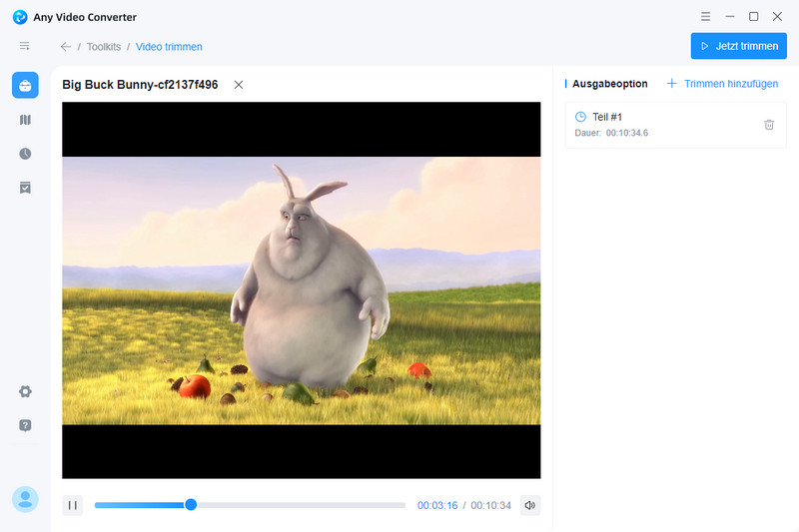Click the Ausgabeoption heading
This screenshot has height=532, width=799.
[x=610, y=84]
